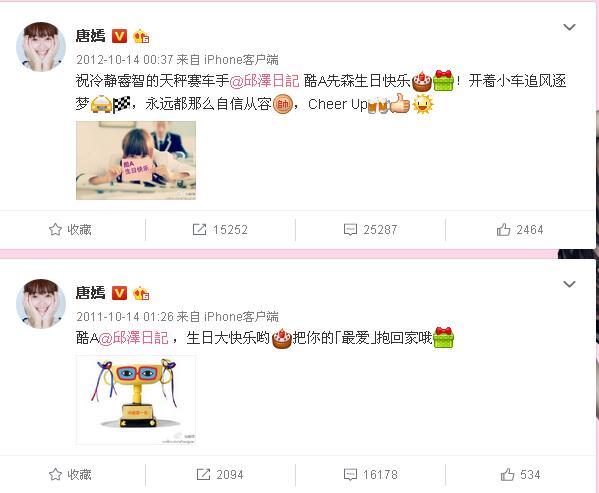Open the 25287 comments on the 2012 post
The width and height of the screenshot is (599, 493).
click(370, 230)
